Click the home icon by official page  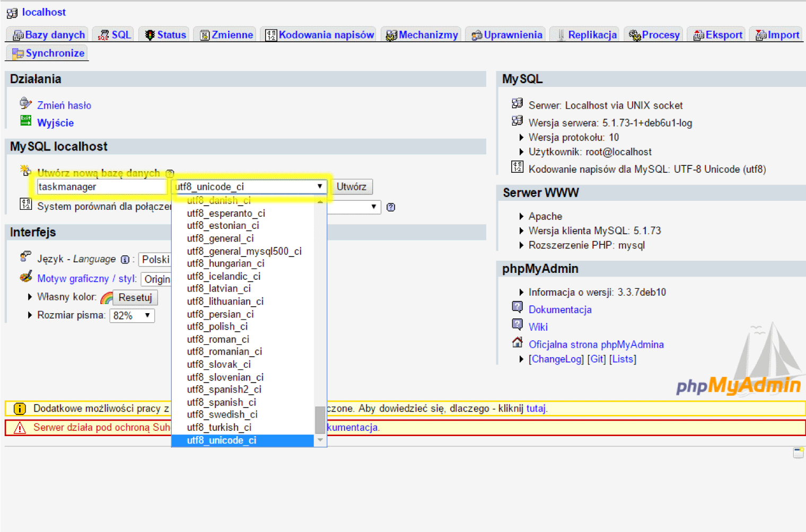(518, 342)
